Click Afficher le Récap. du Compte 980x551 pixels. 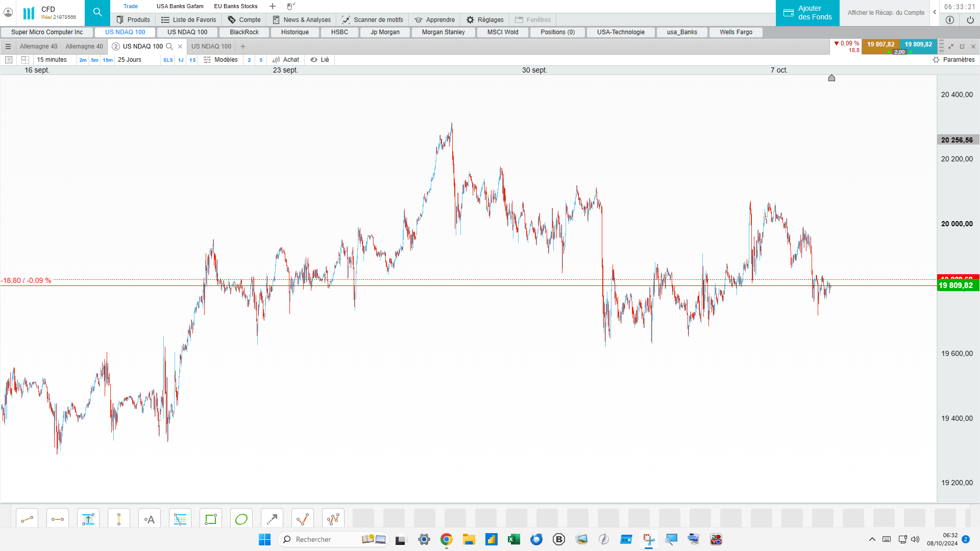(886, 13)
